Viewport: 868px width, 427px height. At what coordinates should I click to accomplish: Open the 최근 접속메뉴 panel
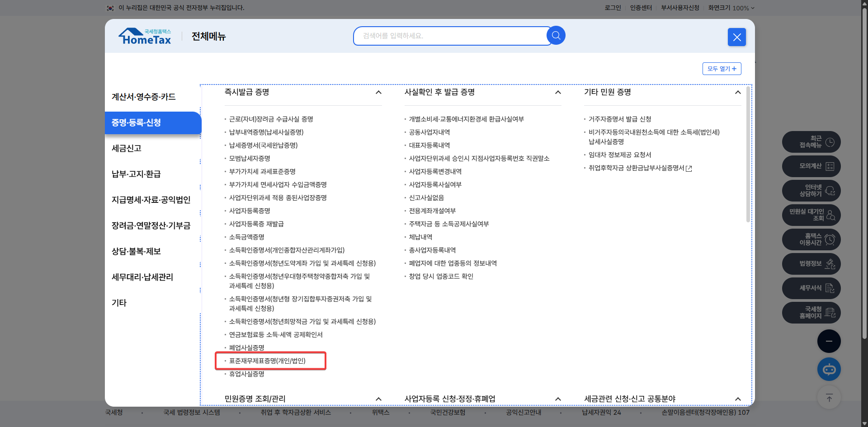point(811,141)
